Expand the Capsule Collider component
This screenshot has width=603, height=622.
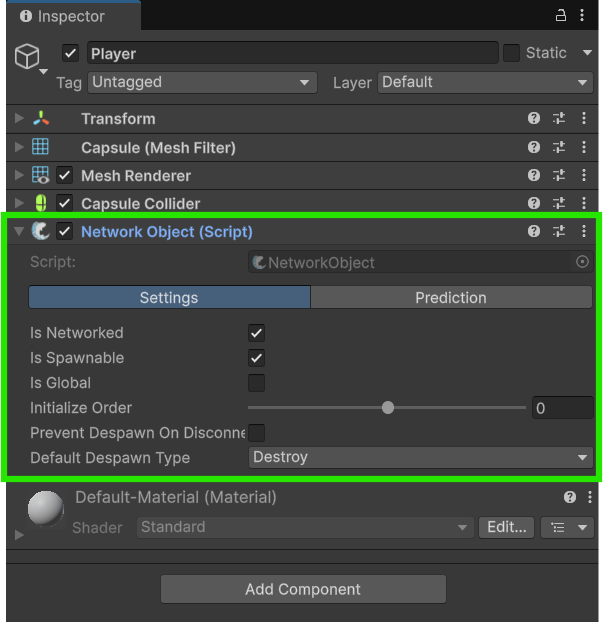click(x=19, y=203)
